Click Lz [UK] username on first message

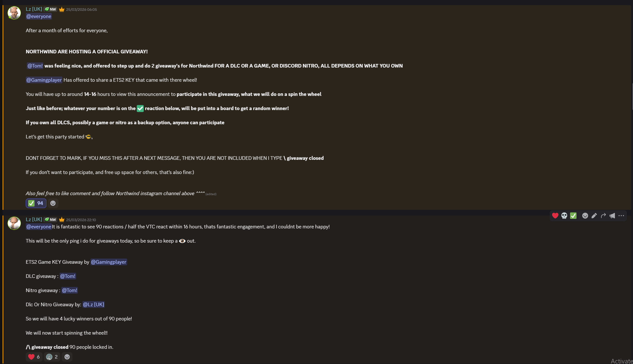pyautogui.click(x=34, y=9)
